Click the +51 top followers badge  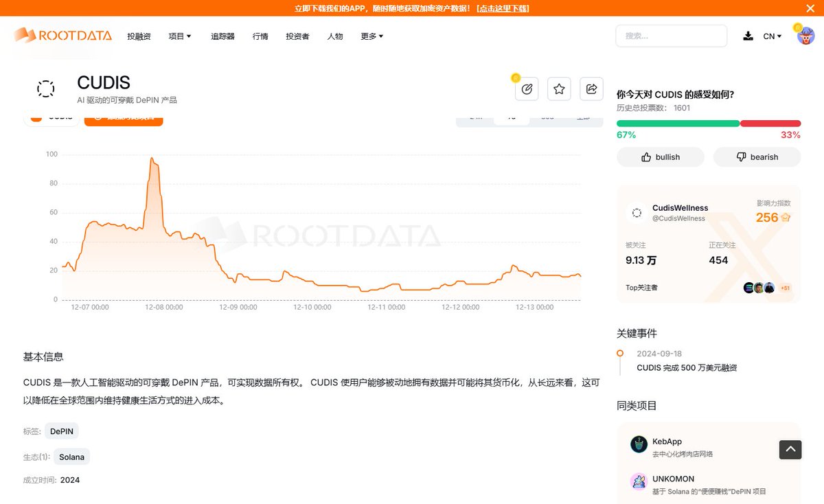pyautogui.click(x=785, y=288)
